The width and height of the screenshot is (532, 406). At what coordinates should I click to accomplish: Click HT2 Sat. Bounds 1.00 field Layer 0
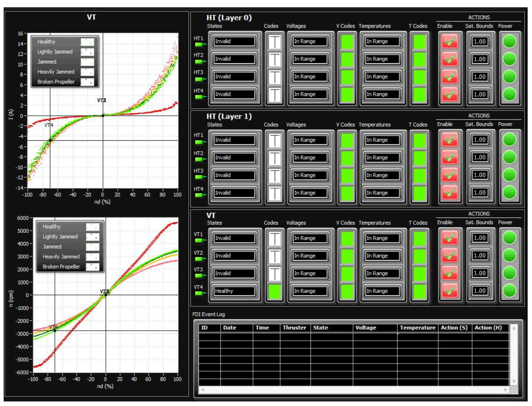pos(479,59)
